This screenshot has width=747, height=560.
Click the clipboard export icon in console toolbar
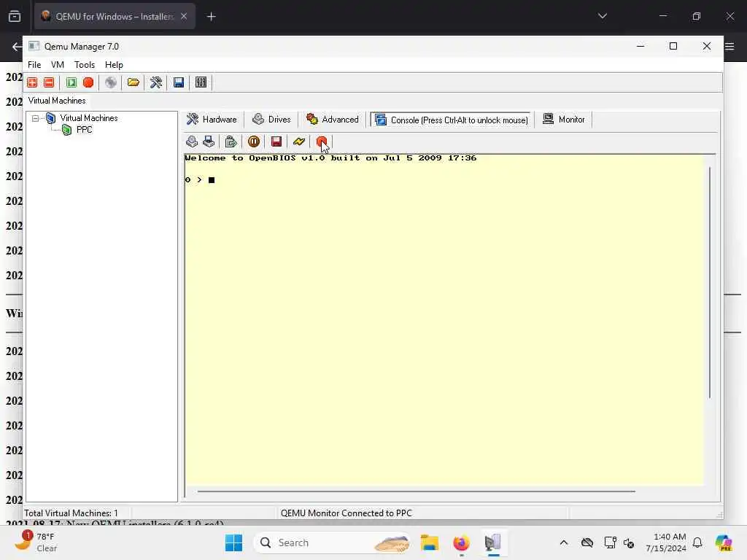click(231, 141)
